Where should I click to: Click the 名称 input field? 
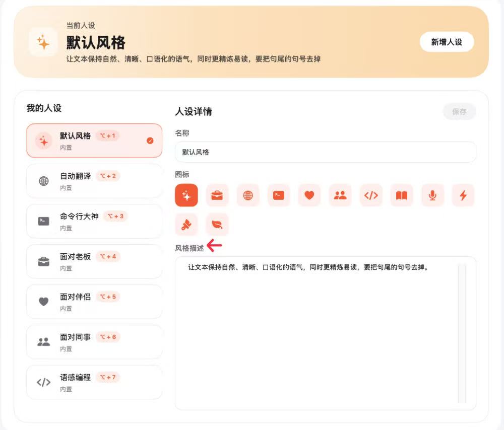(325, 152)
